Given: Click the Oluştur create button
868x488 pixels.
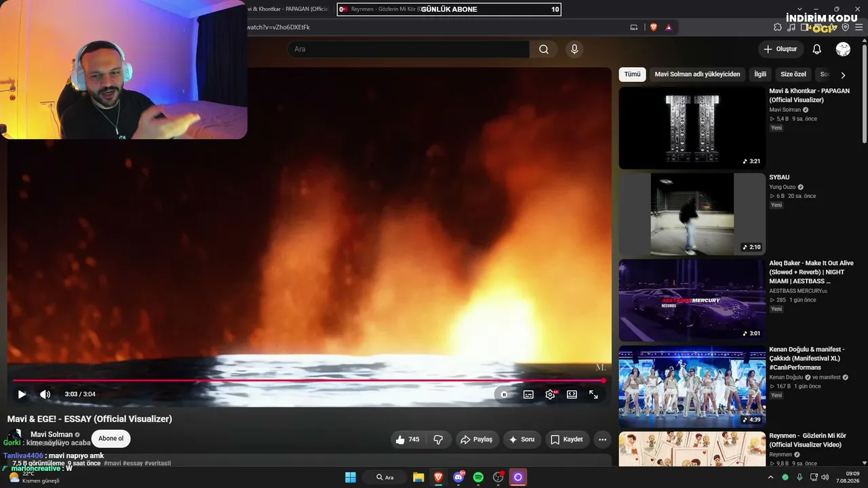Looking at the screenshot, I should [781, 49].
